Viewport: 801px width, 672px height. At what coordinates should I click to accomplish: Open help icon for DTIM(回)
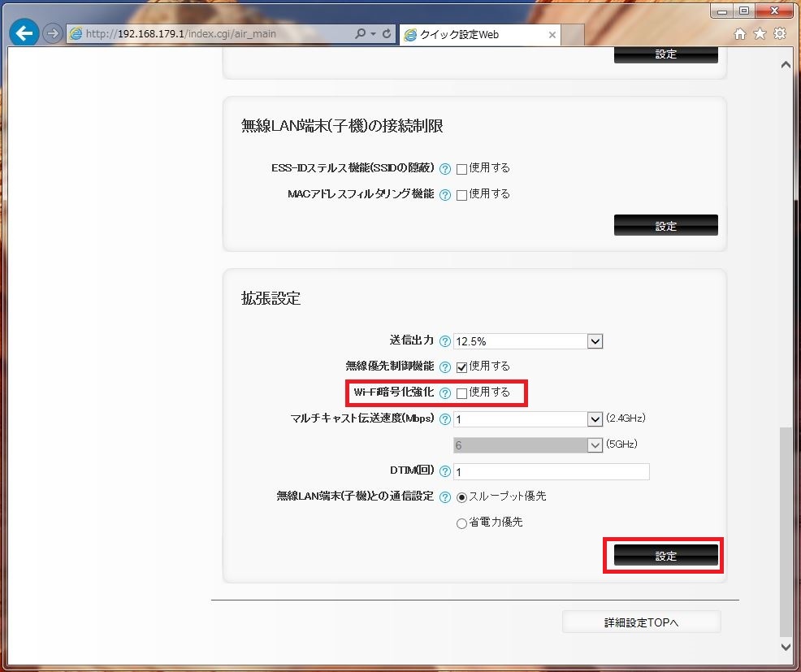click(x=445, y=471)
